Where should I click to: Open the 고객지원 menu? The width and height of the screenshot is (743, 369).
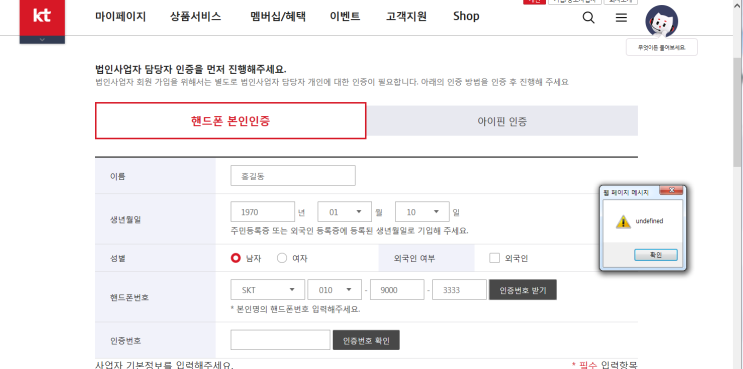tap(406, 17)
